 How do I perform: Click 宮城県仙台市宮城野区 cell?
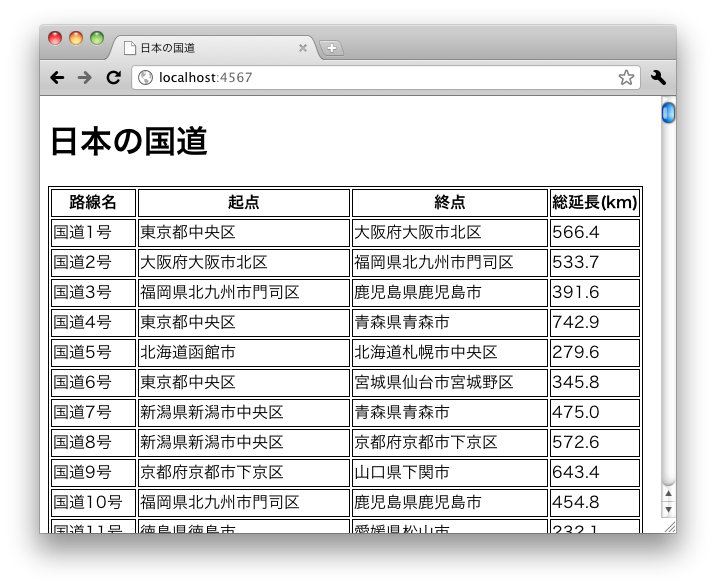click(x=450, y=383)
